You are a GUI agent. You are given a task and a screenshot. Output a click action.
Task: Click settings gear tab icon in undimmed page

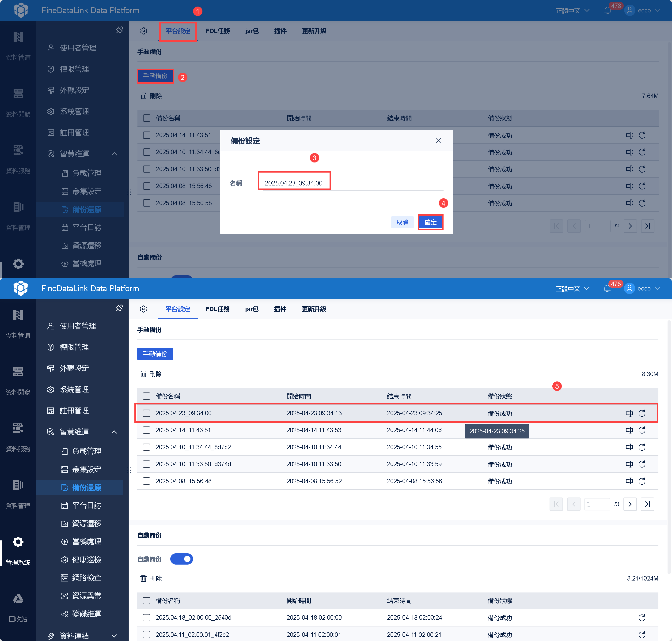[144, 309]
